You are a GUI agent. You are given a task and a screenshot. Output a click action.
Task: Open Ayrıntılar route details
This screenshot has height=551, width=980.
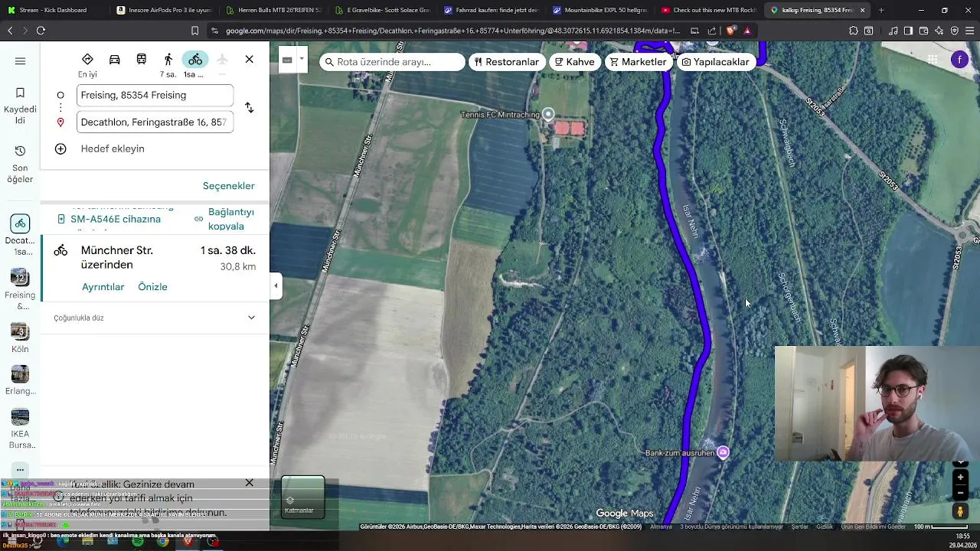(x=103, y=287)
